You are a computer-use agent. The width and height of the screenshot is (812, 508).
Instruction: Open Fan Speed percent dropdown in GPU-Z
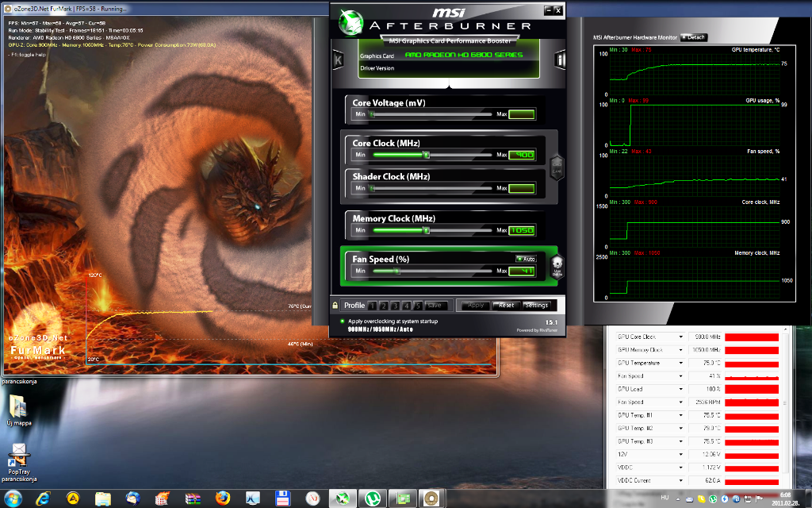(x=681, y=375)
